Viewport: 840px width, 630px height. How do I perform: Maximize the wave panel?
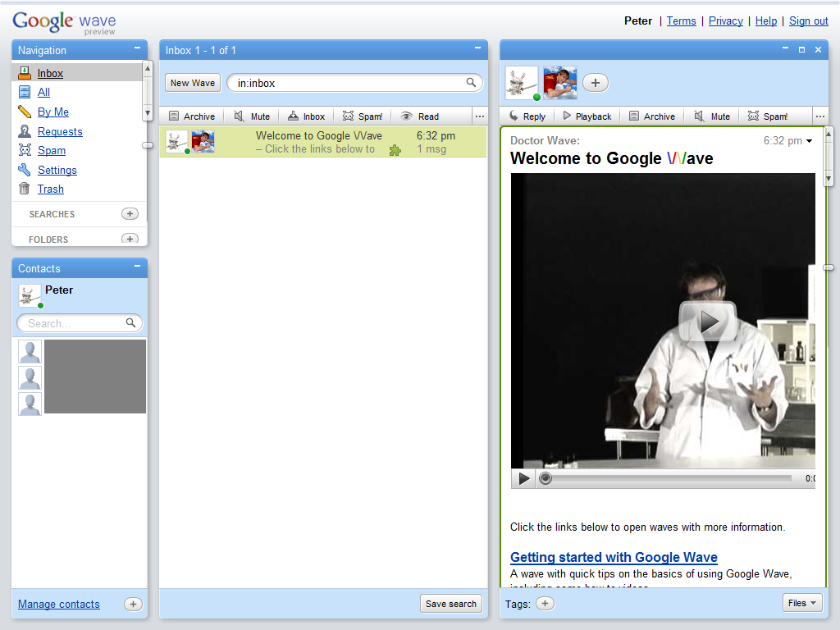pyautogui.click(x=801, y=49)
